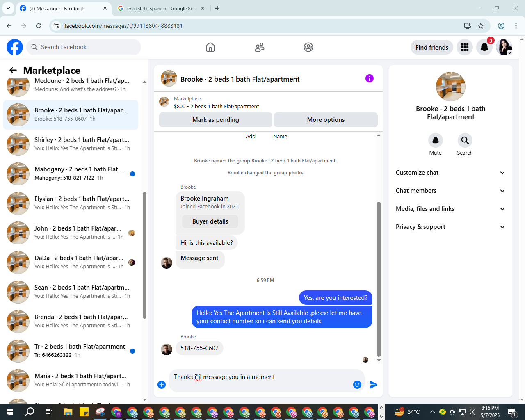Open the Facebook Home icon

pos(210,47)
